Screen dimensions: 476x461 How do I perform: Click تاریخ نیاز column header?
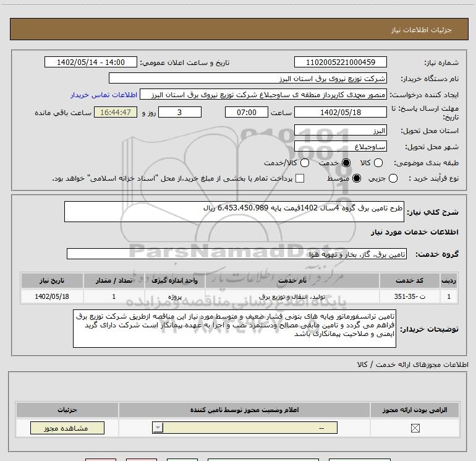coord(52,280)
